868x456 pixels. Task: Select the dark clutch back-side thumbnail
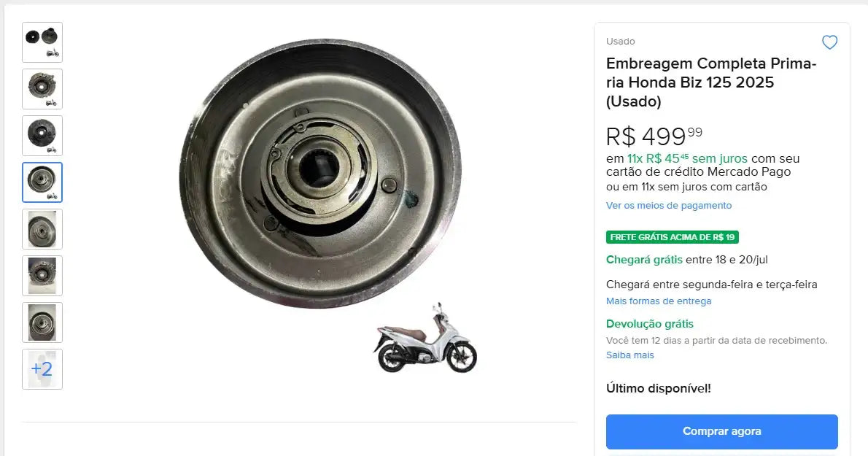pyautogui.click(x=42, y=135)
